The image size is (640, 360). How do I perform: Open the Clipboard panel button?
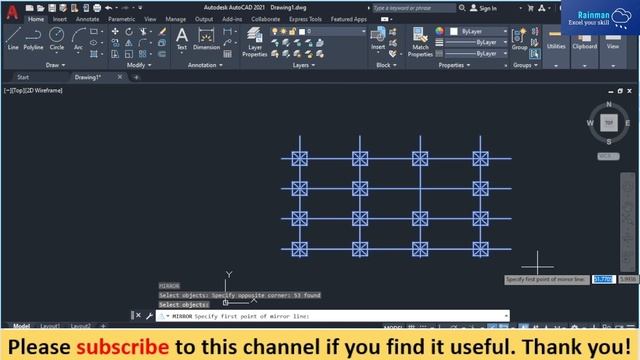coord(584,46)
